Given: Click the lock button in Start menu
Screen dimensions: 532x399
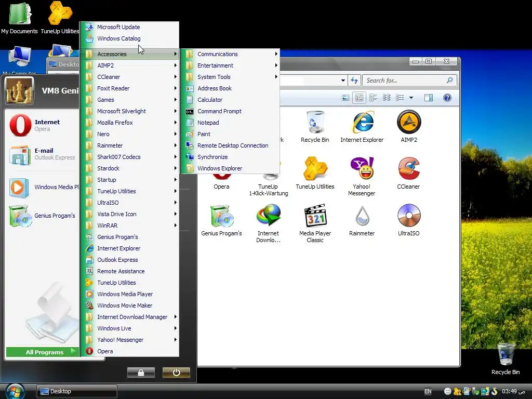Looking at the screenshot, I should coord(141,373).
